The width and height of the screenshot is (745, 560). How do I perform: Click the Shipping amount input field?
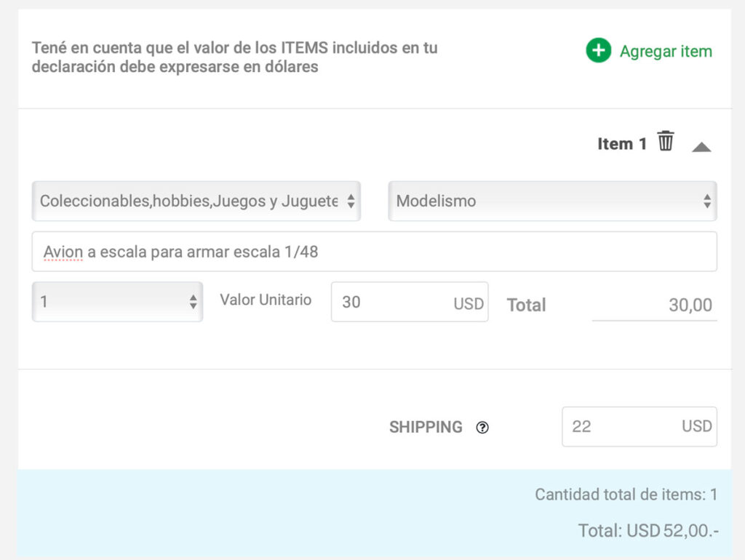639,426
